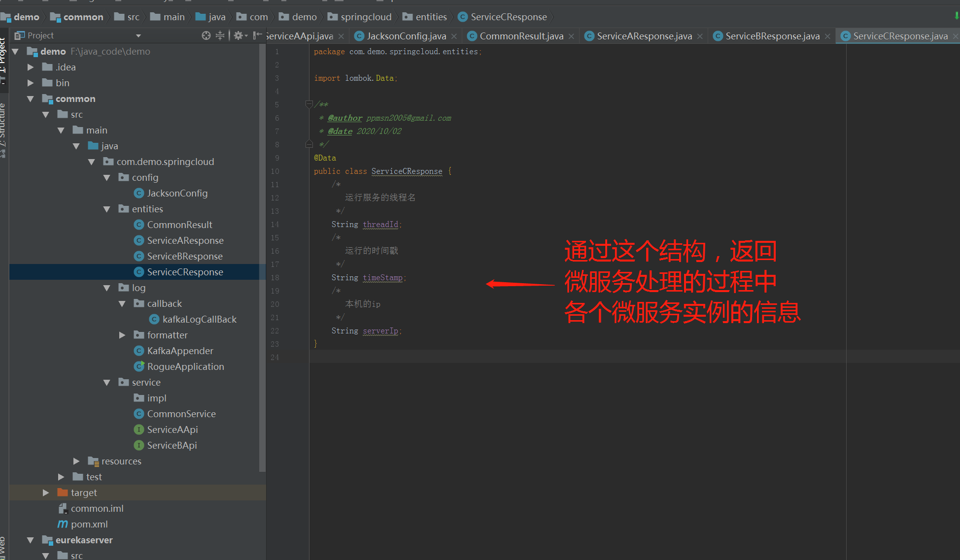960x560 pixels.
Task: Collapse the doc comment fold marker
Action: (x=309, y=104)
